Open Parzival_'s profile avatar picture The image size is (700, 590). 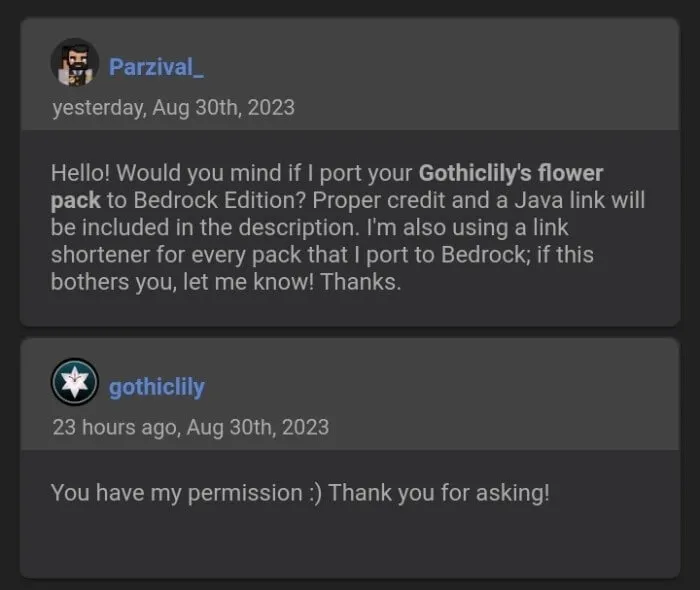click(75, 62)
